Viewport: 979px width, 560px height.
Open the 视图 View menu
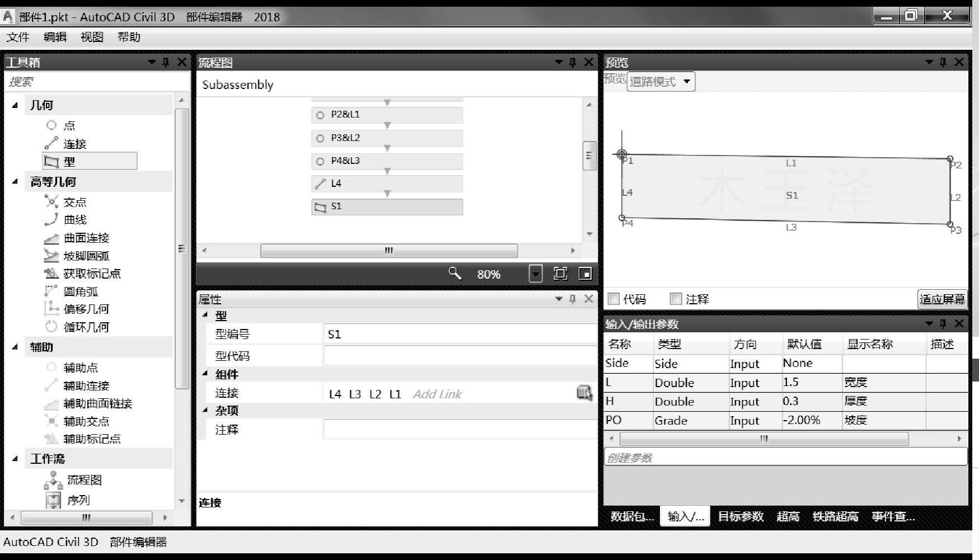pos(92,37)
